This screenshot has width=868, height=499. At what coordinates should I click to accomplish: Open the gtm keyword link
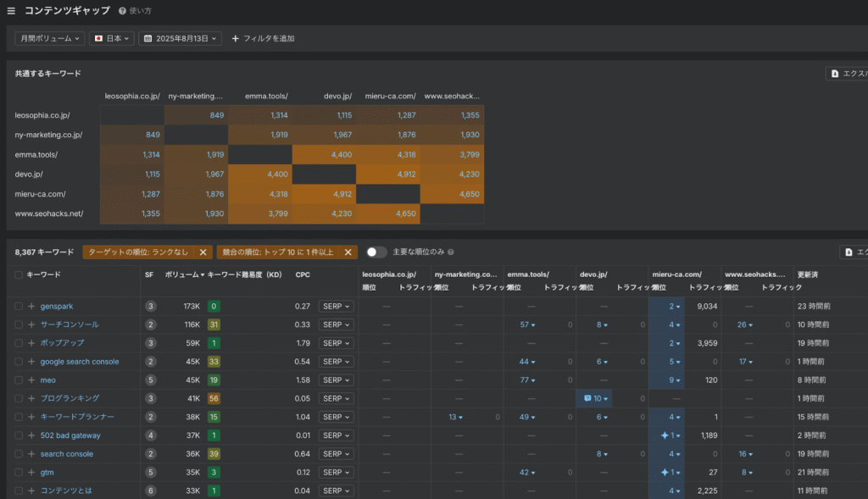(x=47, y=473)
